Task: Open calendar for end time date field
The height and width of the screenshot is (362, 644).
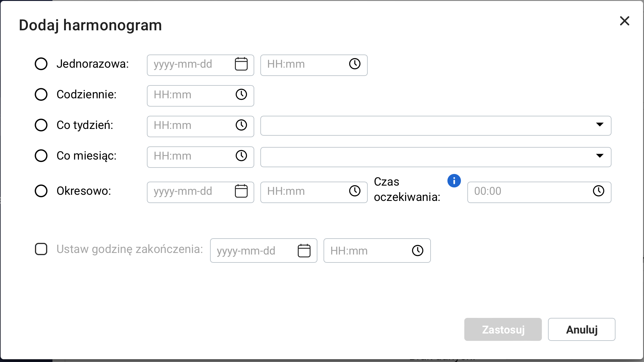Action: 304,251
